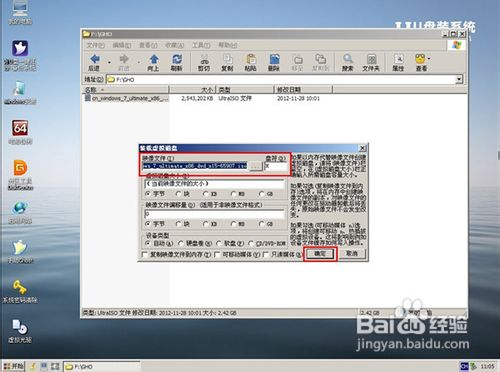
Task: Enable removable media checkbox
Action: [x=217, y=255]
